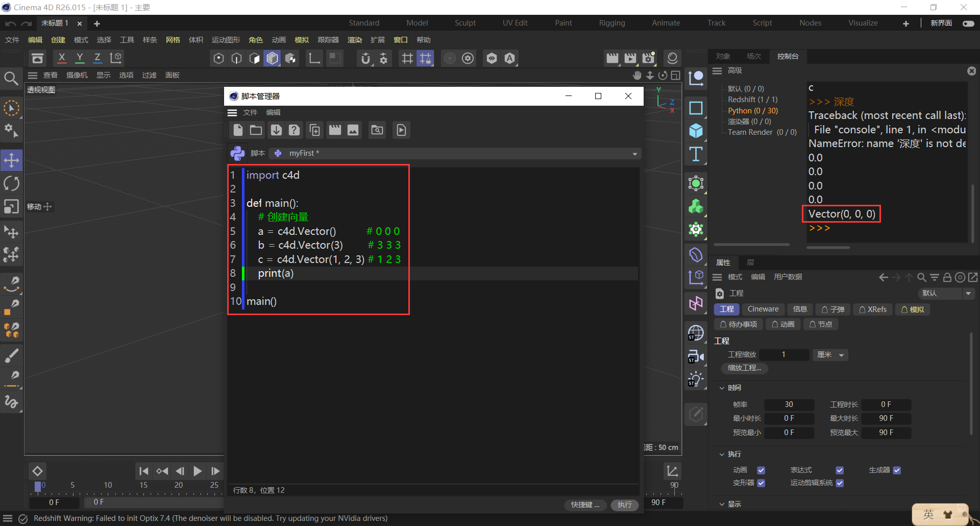Toggle X axis lock

[62, 58]
